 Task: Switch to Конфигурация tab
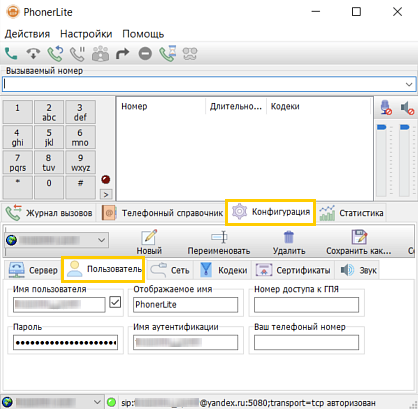pos(271,212)
